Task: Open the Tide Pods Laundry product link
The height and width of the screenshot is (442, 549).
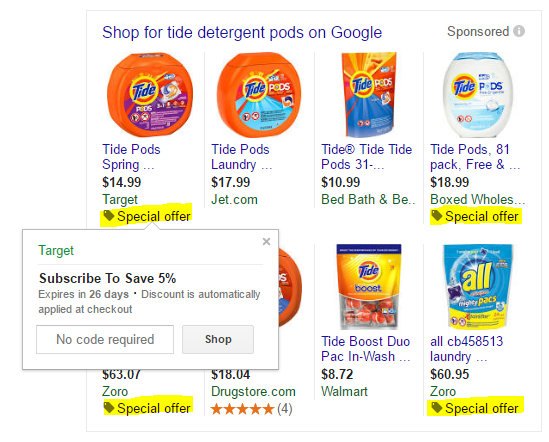Action: (x=242, y=157)
